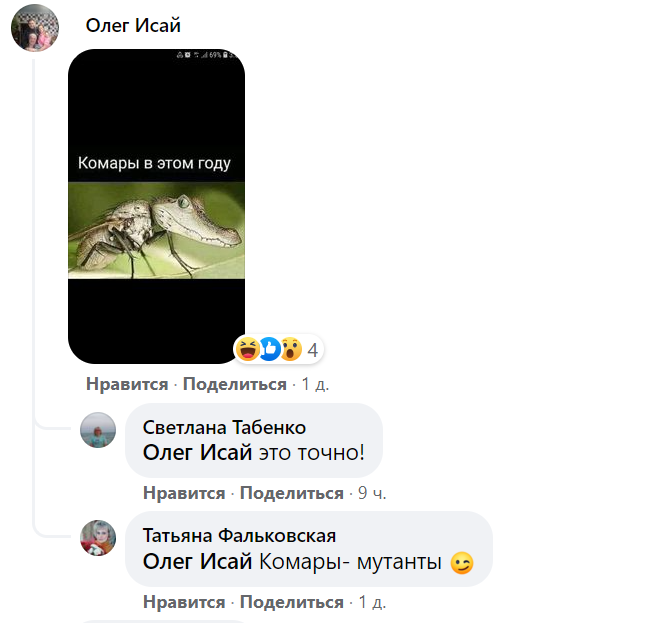
Task: Open Татьяна Фальковская's avatar picture
Action: [x=98, y=538]
